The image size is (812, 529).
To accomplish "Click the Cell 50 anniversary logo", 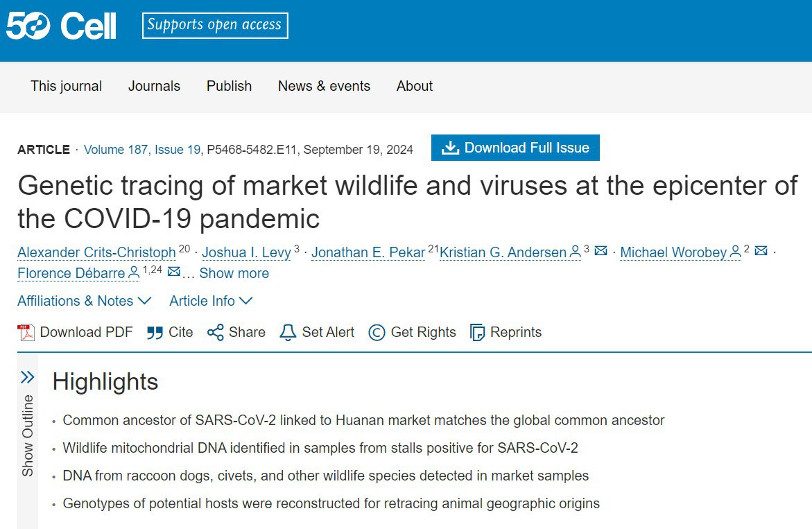I will click(x=60, y=26).
